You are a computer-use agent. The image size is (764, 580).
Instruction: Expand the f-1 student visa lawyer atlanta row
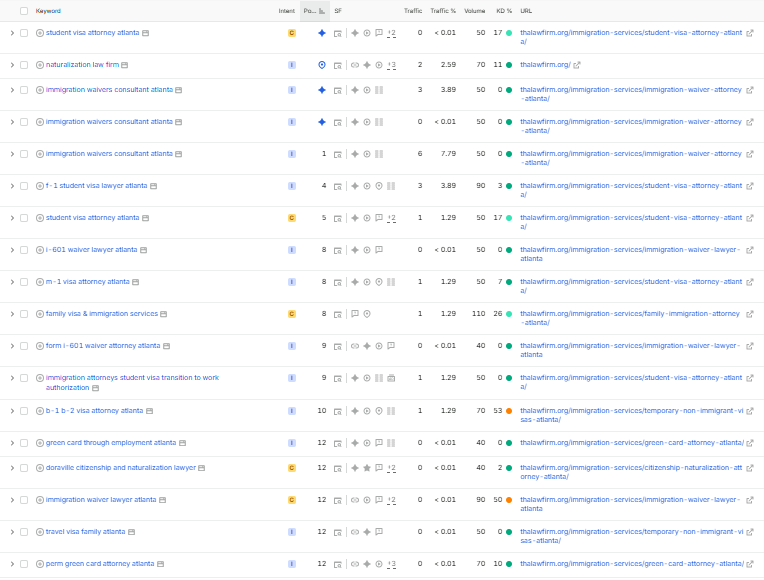pyautogui.click(x=12, y=186)
